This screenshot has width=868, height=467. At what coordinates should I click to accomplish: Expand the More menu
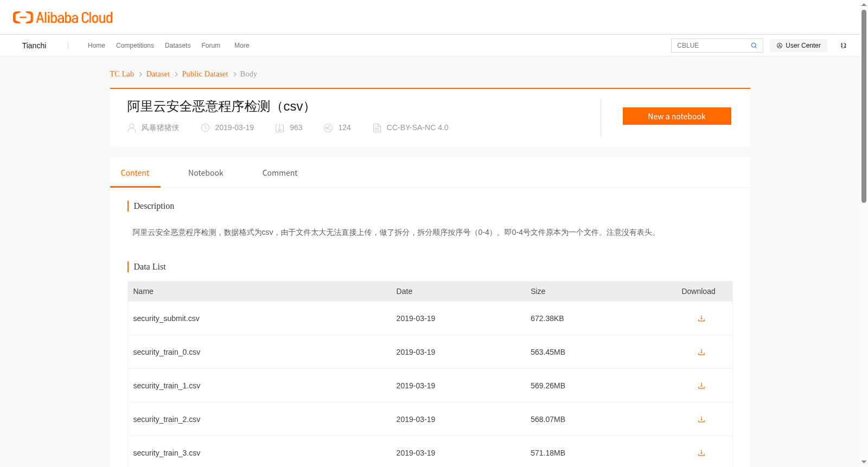(x=242, y=46)
